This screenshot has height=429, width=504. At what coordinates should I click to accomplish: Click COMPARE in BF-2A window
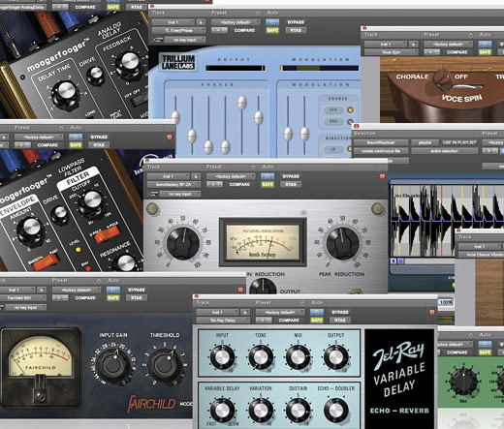[239, 184]
